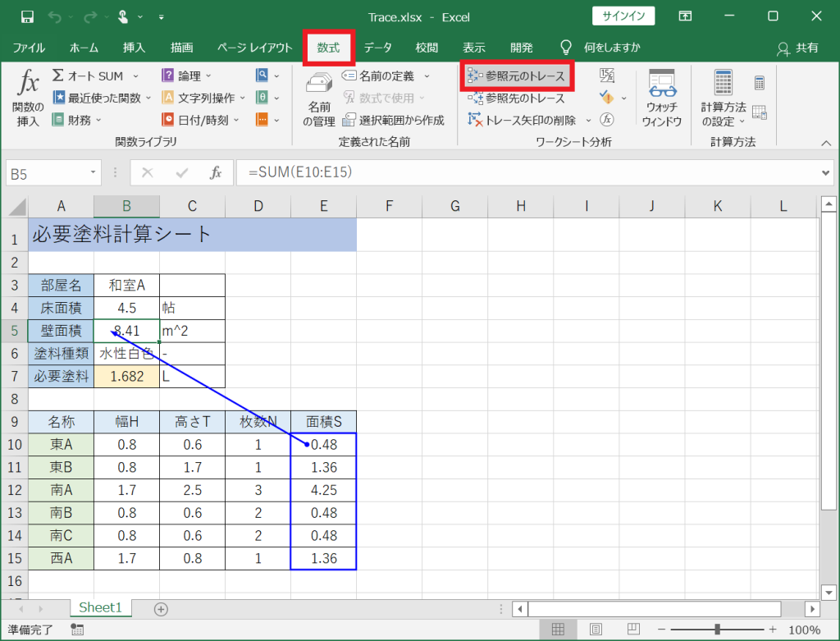Click the show formulas icon
The image size is (840, 641).
(607, 76)
